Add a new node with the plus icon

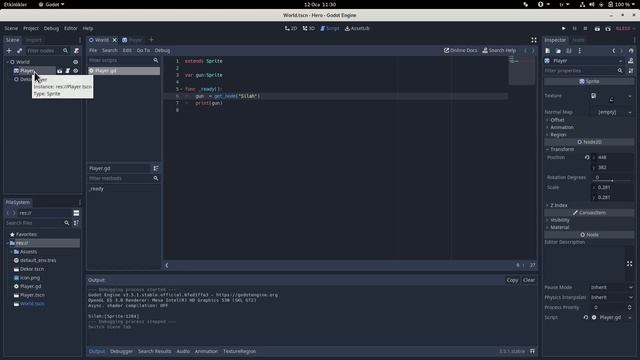point(9,51)
